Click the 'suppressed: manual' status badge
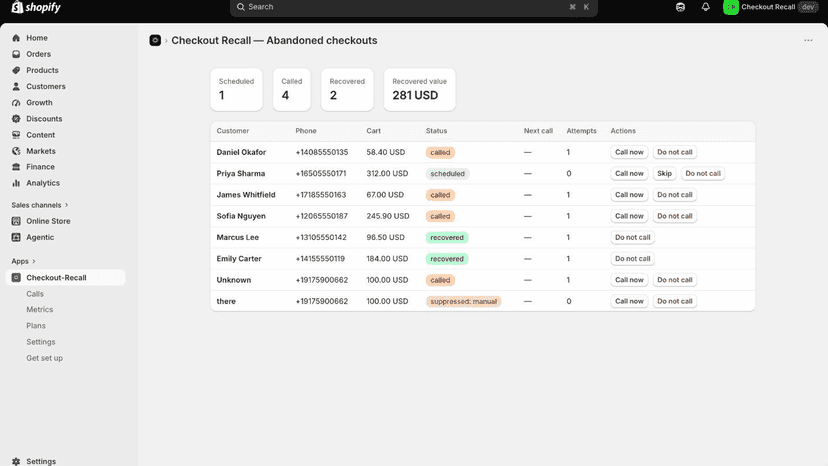The height and width of the screenshot is (466, 828). 463,301
